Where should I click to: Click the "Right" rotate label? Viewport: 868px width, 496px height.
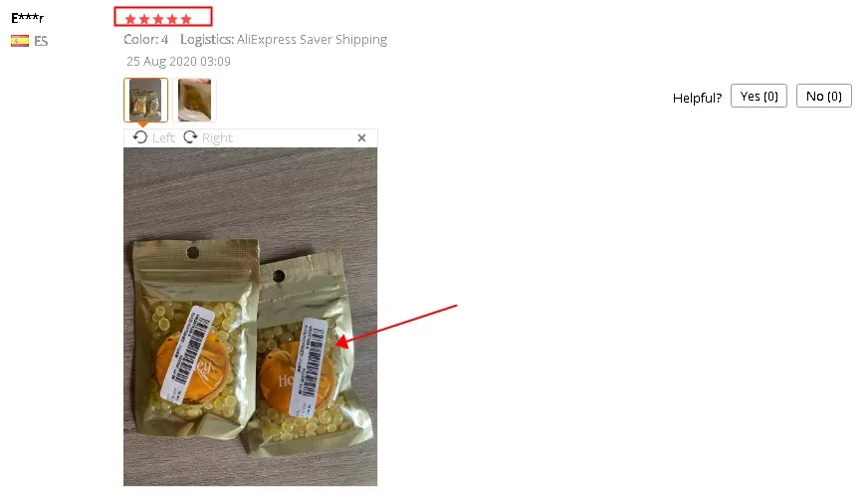(217, 137)
